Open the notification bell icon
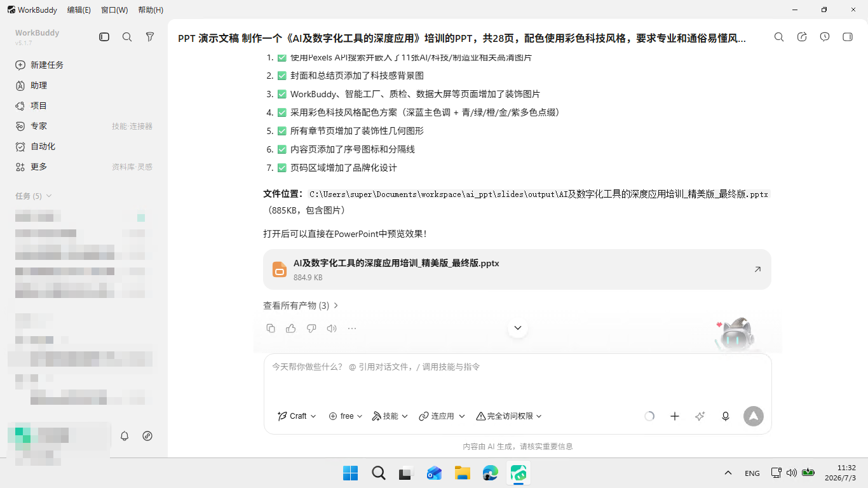 (125, 436)
